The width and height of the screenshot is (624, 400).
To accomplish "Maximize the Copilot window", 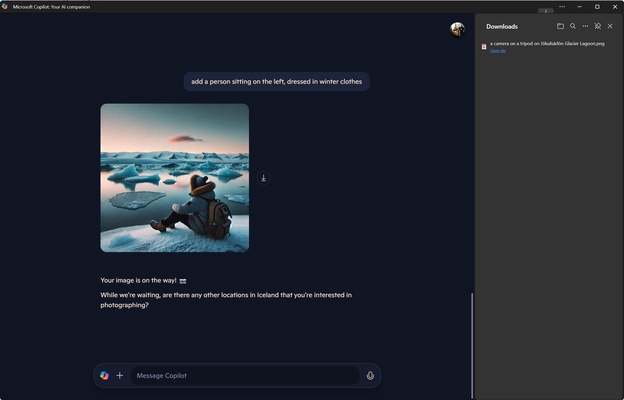I will [x=597, y=7].
